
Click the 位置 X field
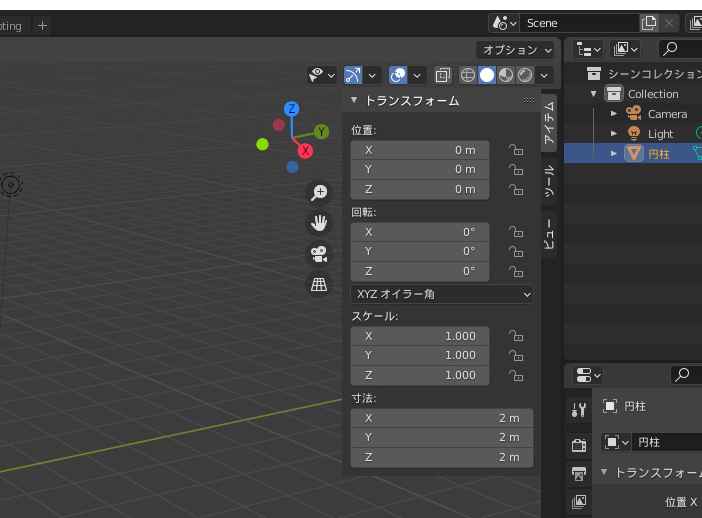coord(420,150)
